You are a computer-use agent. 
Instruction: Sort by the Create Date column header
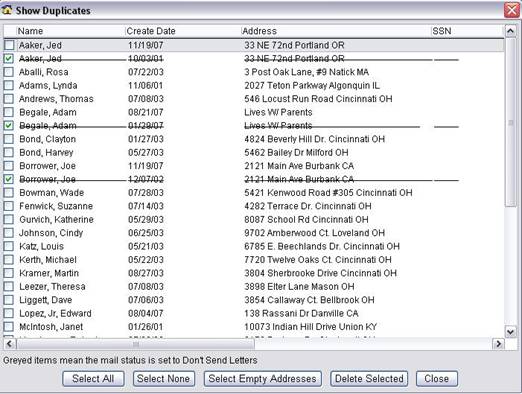click(x=183, y=31)
